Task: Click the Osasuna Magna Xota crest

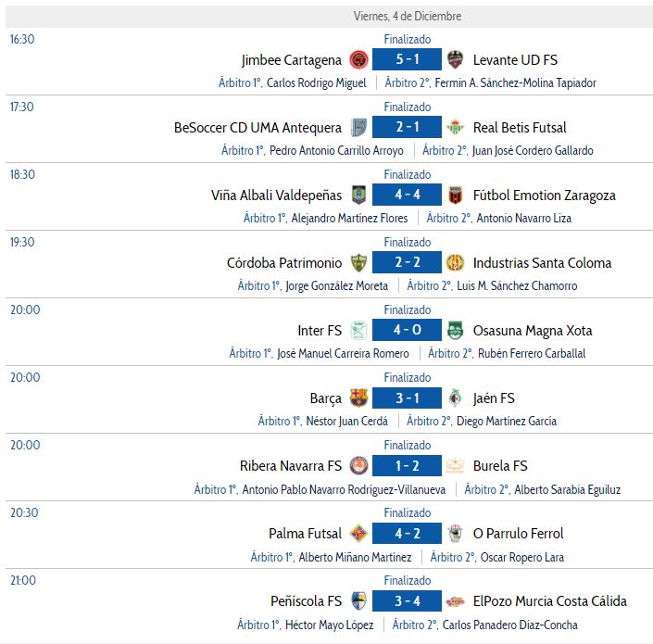Action: tap(455, 330)
